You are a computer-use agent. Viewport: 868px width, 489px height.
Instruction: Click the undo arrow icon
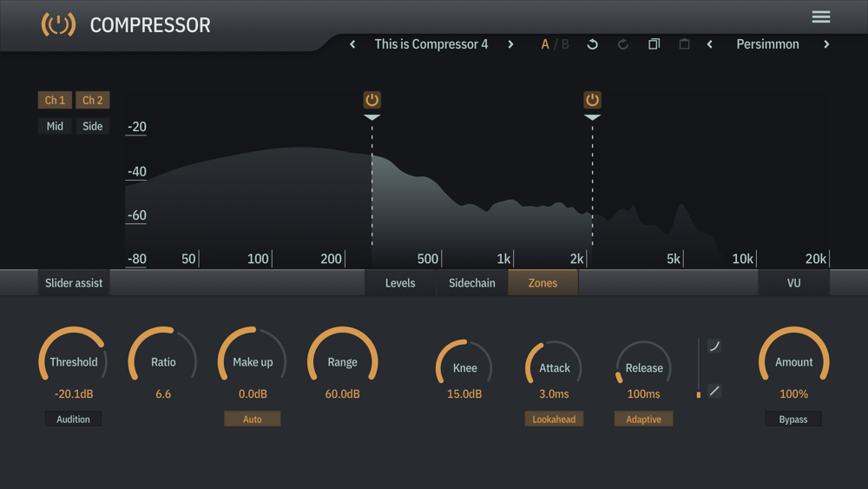click(x=592, y=44)
